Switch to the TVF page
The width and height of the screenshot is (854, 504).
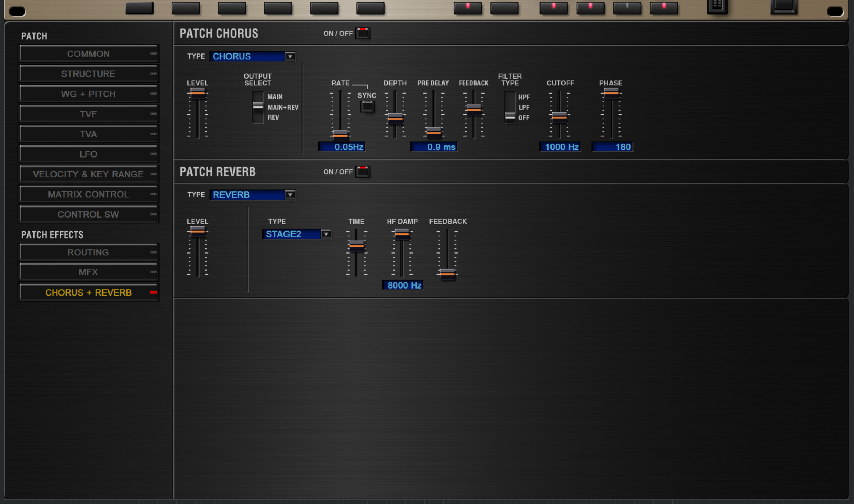click(88, 114)
